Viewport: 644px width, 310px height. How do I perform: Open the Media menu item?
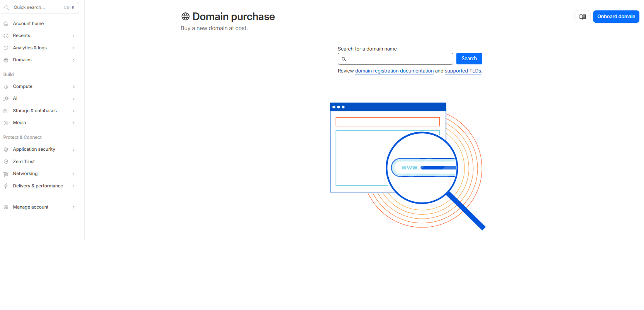click(20, 123)
